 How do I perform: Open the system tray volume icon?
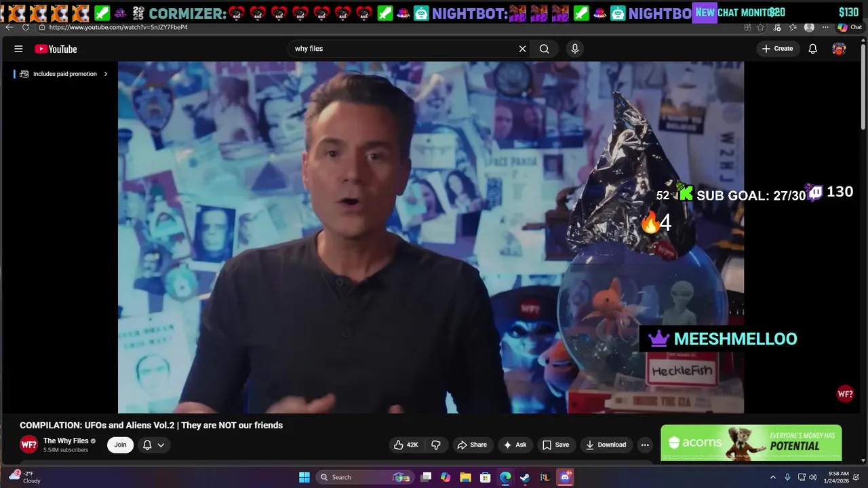pos(812,477)
